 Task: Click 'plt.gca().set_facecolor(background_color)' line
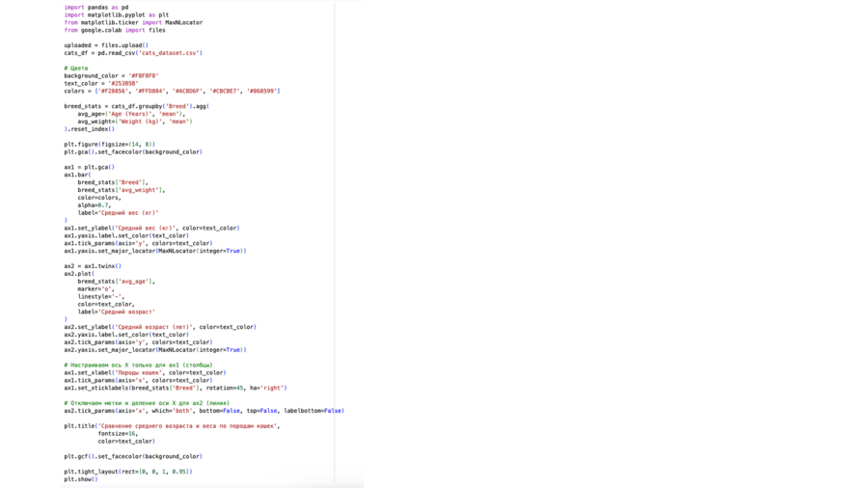[x=133, y=152]
